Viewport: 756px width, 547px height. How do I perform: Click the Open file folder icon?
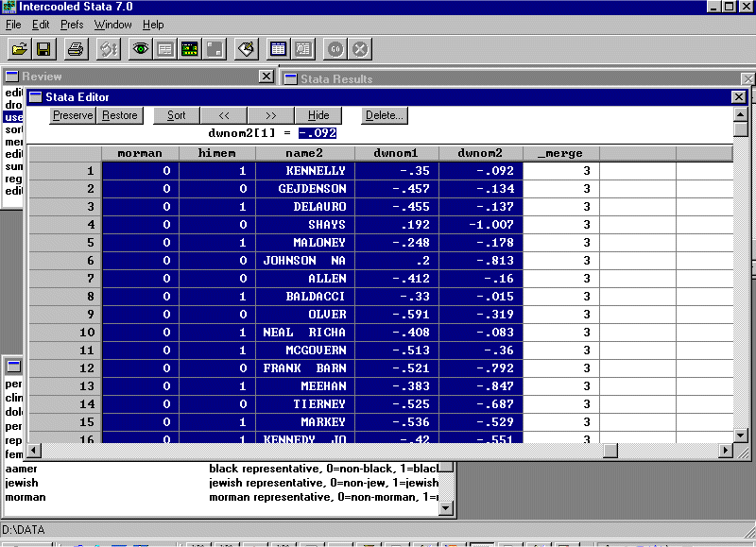click(19, 49)
